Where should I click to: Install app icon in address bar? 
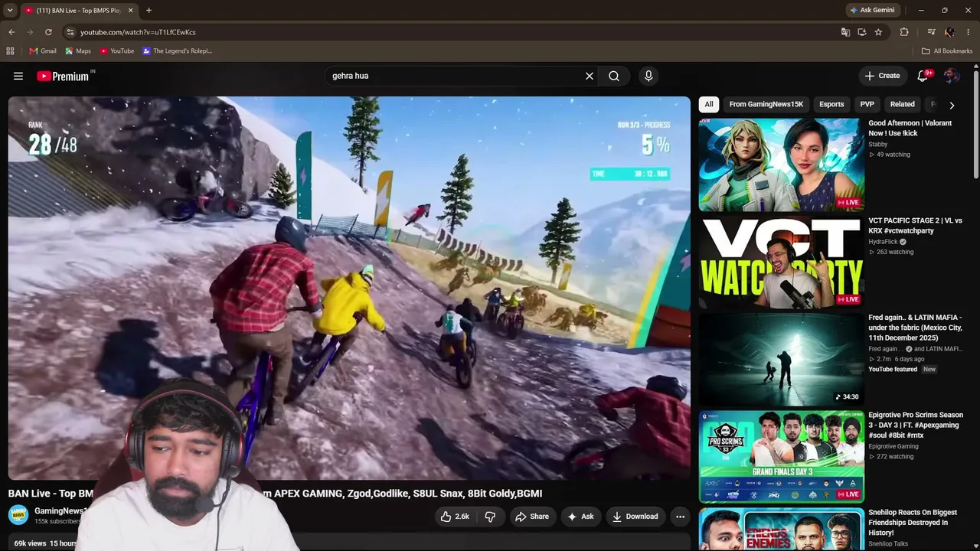(x=862, y=32)
